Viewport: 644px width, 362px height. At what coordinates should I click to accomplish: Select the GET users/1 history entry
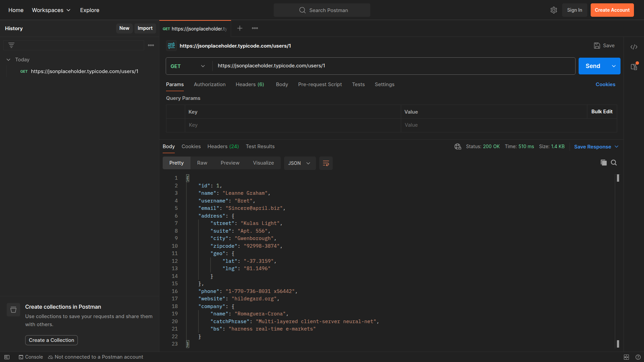coord(79,71)
